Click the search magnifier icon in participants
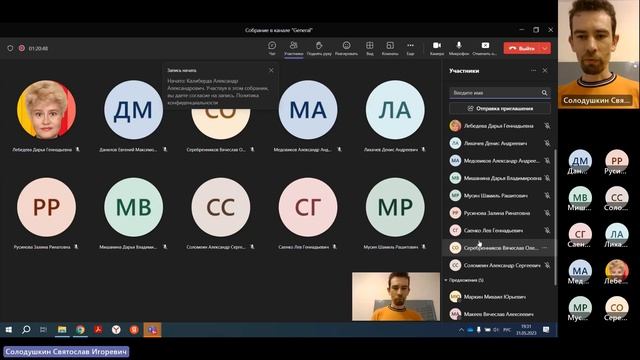The width and height of the screenshot is (640, 360). [x=544, y=93]
